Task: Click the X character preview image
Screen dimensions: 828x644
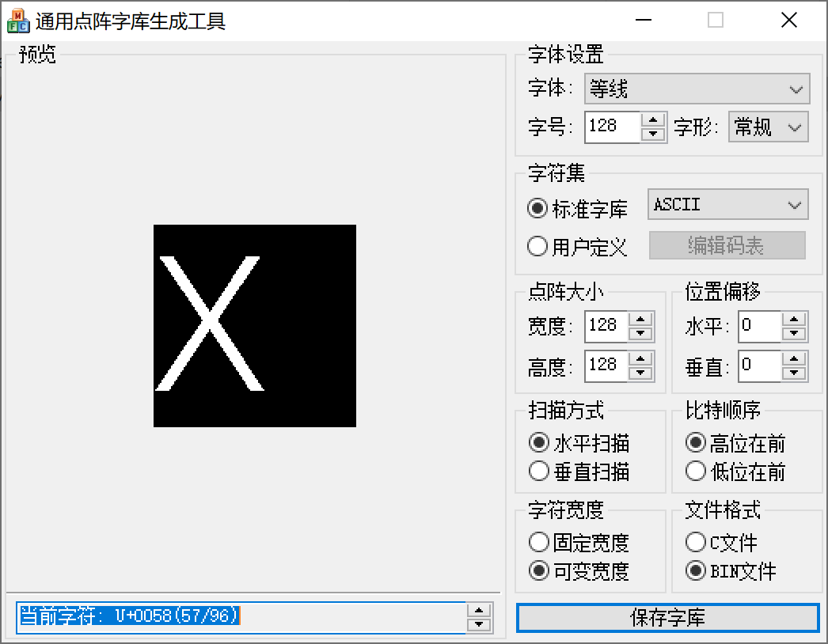Action: tap(254, 326)
